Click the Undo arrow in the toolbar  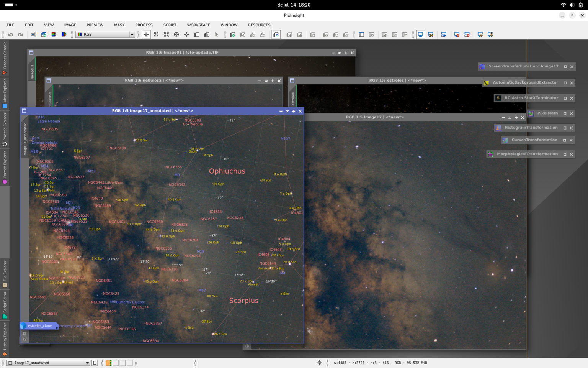pyautogui.click(x=10, y=34)
